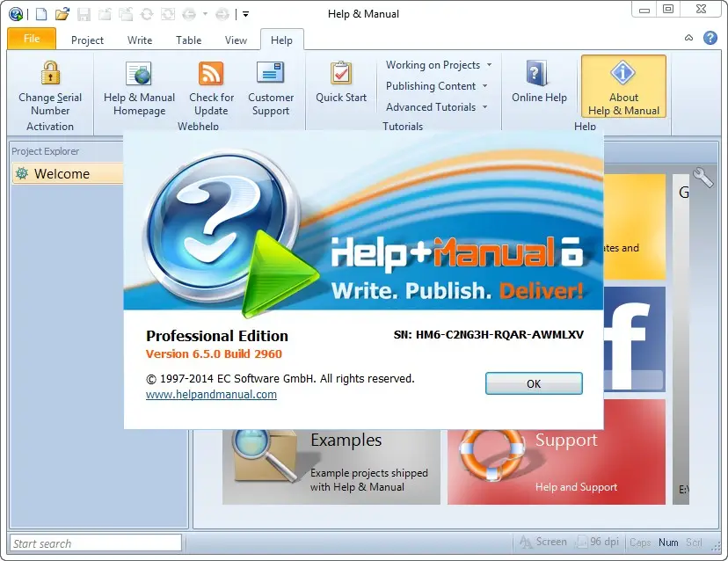Click the Scrl indicator in status bar
This screenshot has height=561, width=728.
coord(694,543)
